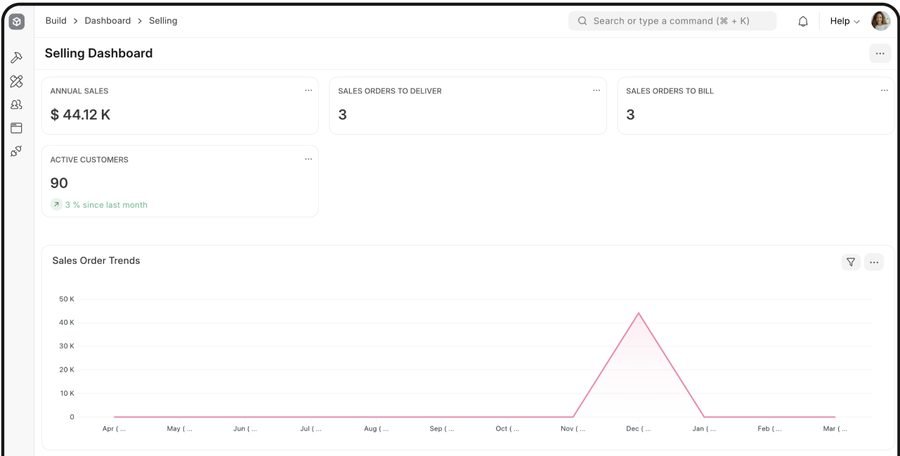Open Selling Dashboard ellipsis menu
Viewport: 900px width, 456px height.
pyautogui.click(x=880, y=53)
